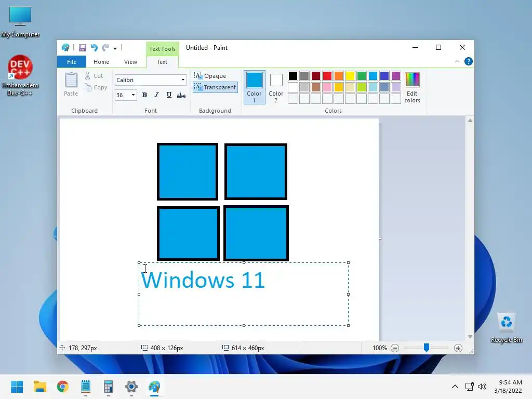Image resolution: width=532 pixels, height=399 pixels.
Task: Open the Windows Start menu
Action: 17,387
